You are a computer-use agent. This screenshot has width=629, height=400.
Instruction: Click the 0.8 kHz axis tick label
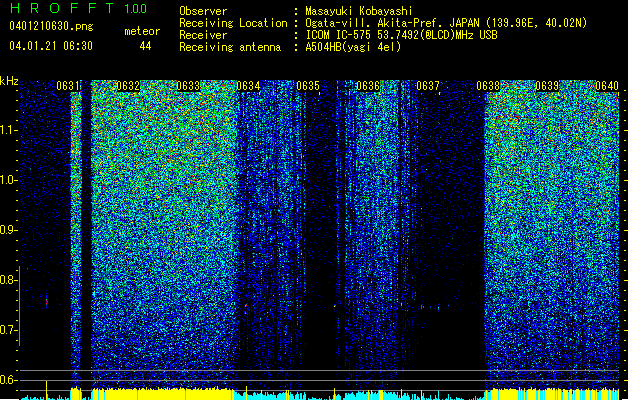point(8,280)
